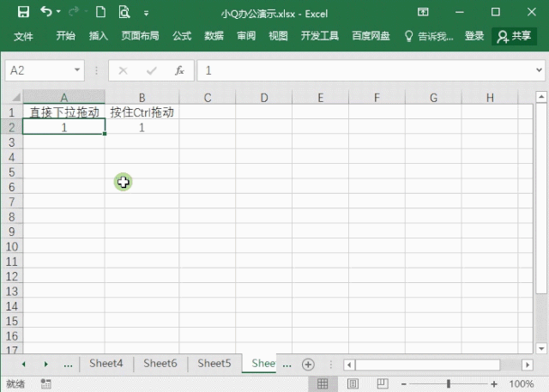Select column H header

pos(490,97)
